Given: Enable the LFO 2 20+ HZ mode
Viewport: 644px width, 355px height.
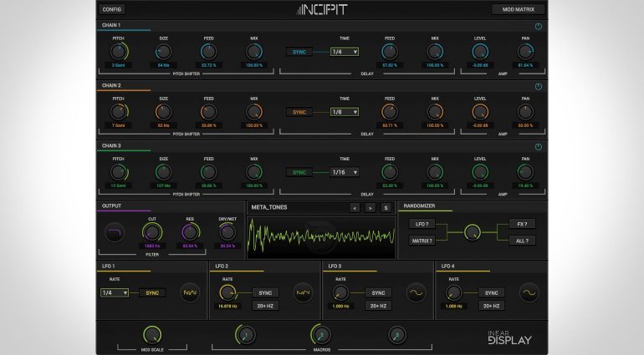Looking at the screenshot, I should click(x=265, y=306).
